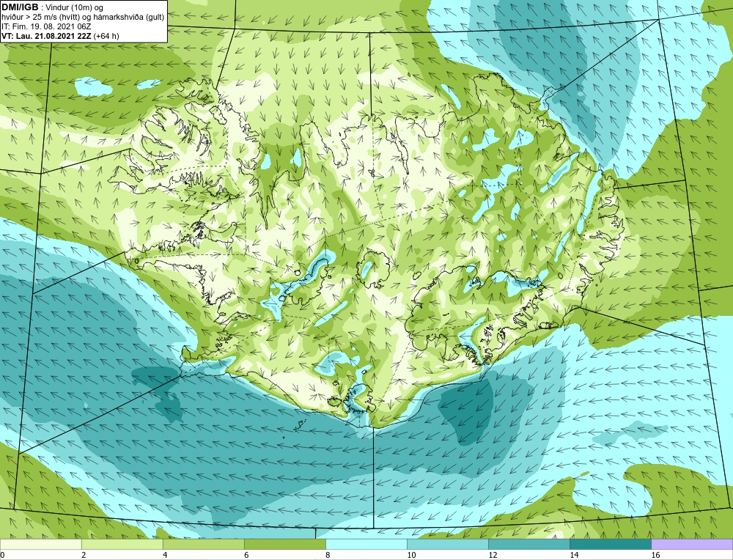Click the 8–10 m/s pale cyan legend swatch

tap(366, 544)
